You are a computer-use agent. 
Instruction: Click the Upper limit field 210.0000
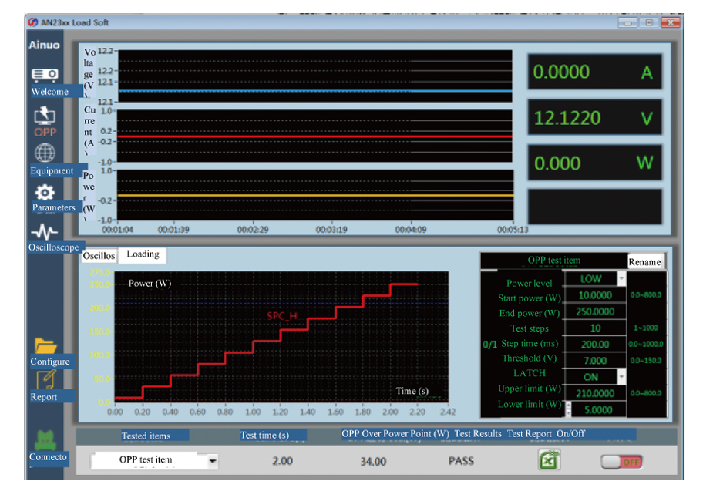[595, 393]
